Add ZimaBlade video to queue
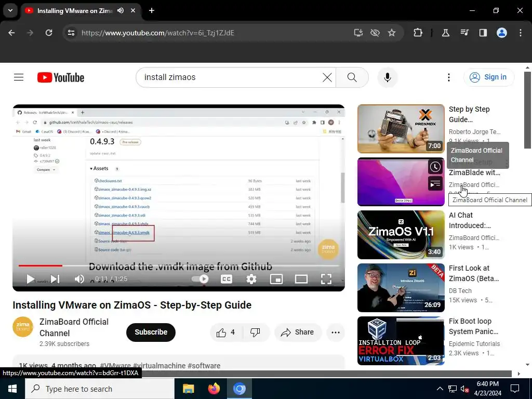 tap(435, 183)
